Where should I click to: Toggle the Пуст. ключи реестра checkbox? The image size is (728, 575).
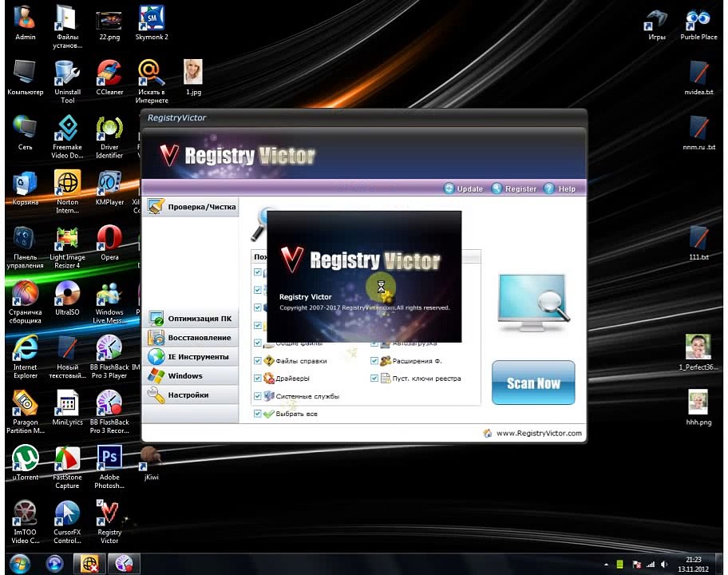pyautogui.click(x=374, y=378)
